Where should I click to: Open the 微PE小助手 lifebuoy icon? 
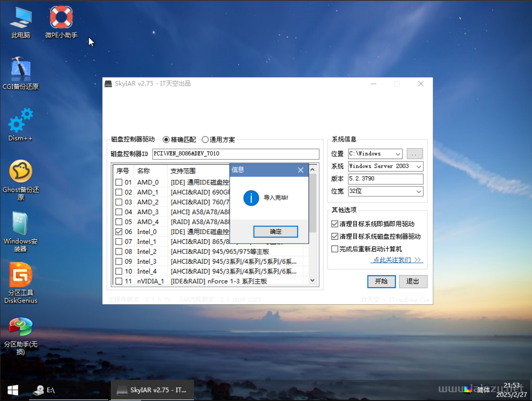[61, 22]
